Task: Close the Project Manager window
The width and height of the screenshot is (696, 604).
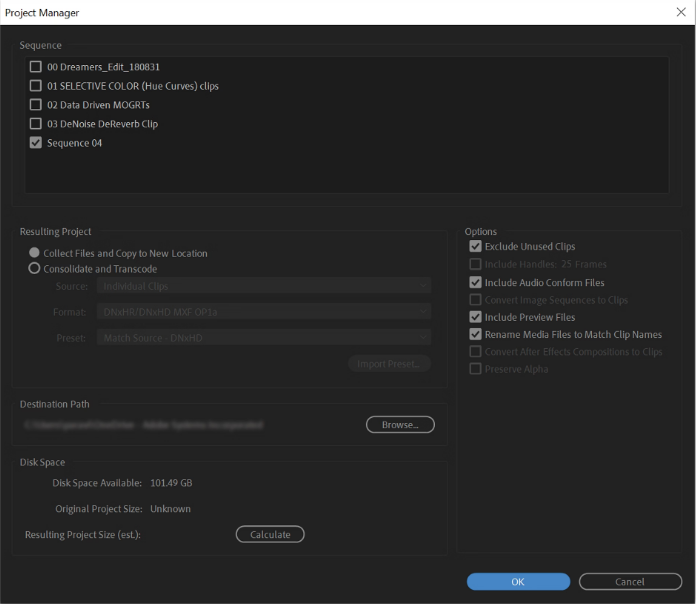Action: 680,12
